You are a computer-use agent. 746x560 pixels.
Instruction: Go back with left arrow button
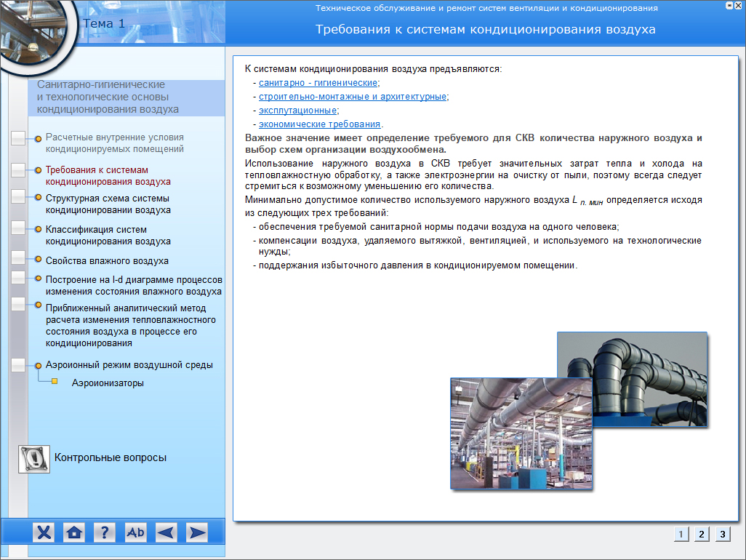[x=166, y=532]
